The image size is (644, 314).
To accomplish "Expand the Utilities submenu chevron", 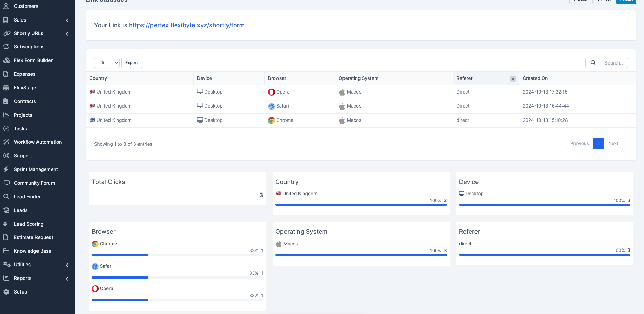I will (x=67, y=265).
